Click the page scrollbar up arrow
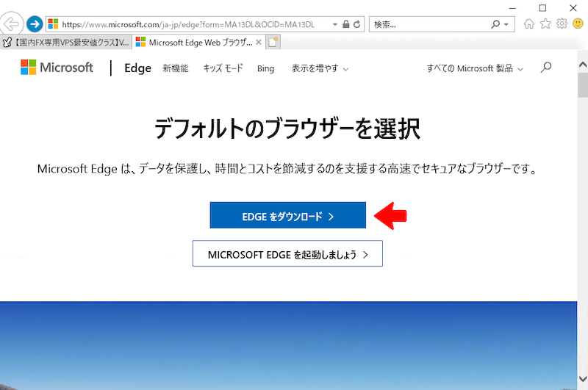The height and width of the screenshot is (390, 588). [582, 65]
